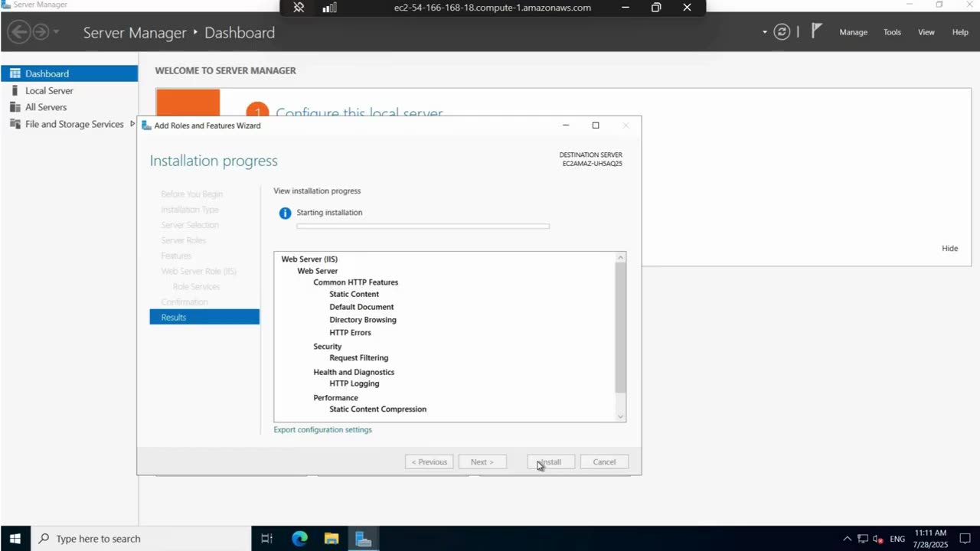Click the feature list scrollbar thumb
The height and width of the screenshot is (551, 980).
(x=620, y=328)
